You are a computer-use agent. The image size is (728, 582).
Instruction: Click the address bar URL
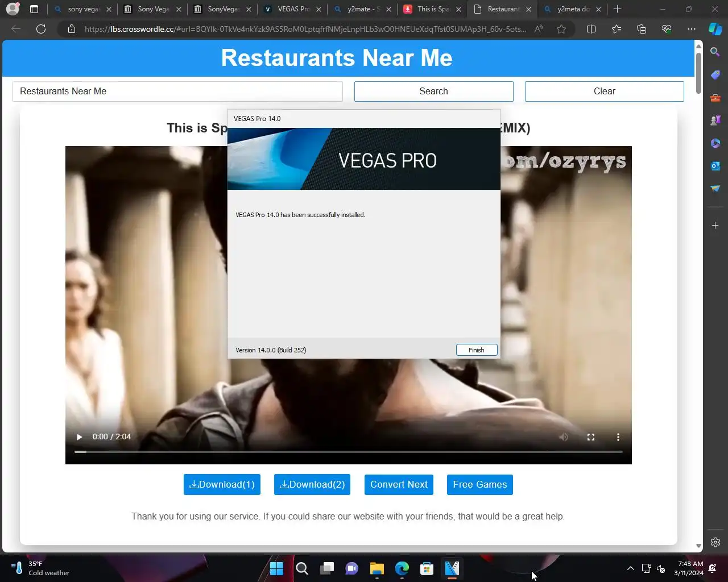[x=305, y=29]
